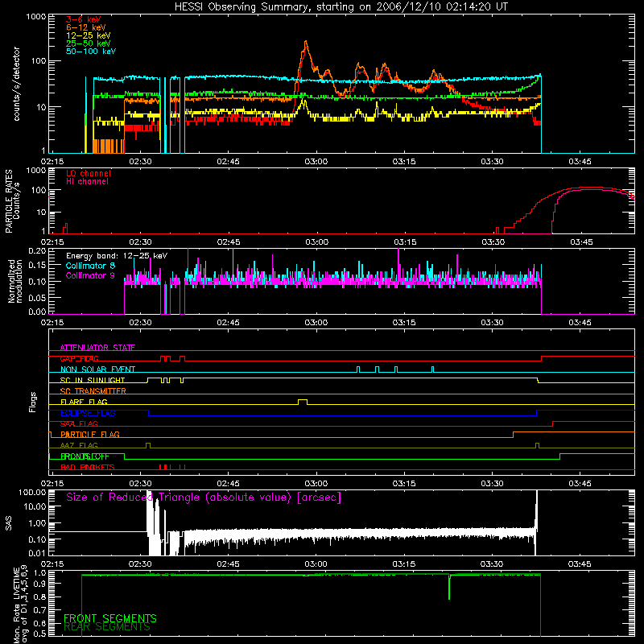
Task: Click the 0.9 tick label on the livetime axis
Action: (39, 584)
